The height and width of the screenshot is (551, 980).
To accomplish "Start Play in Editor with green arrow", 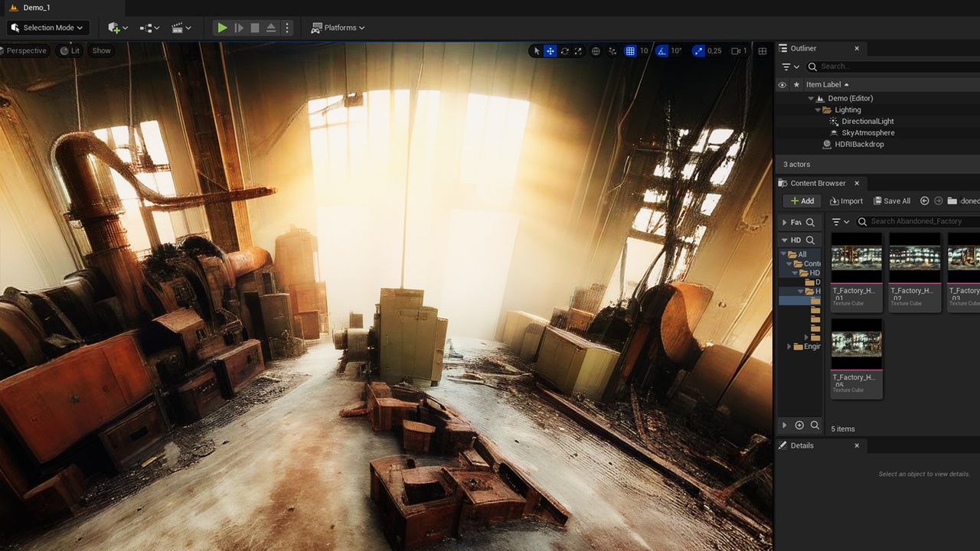I will [x=222, y=28].
